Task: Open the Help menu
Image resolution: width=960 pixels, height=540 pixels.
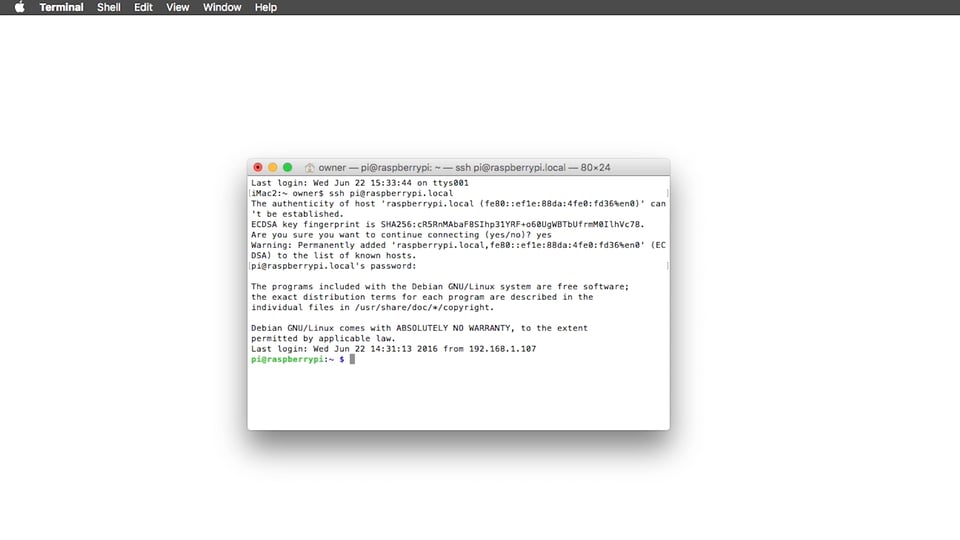Action: click(x=266, y=7)
